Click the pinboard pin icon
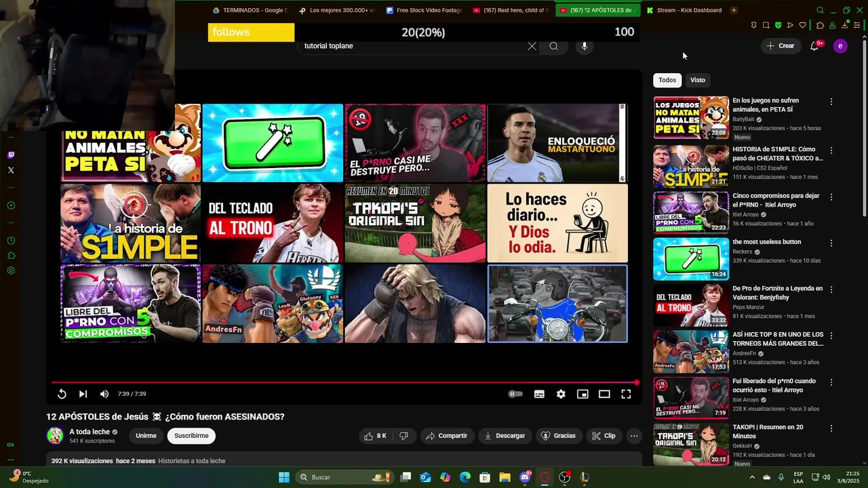Screen dimensions: 868x488 coord(753,25)
